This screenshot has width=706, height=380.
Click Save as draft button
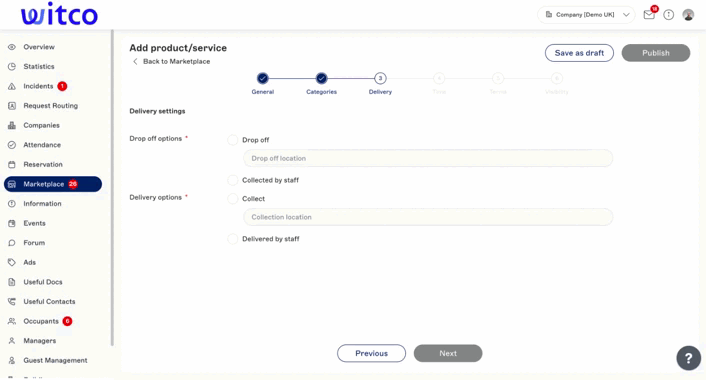[579, 53]
